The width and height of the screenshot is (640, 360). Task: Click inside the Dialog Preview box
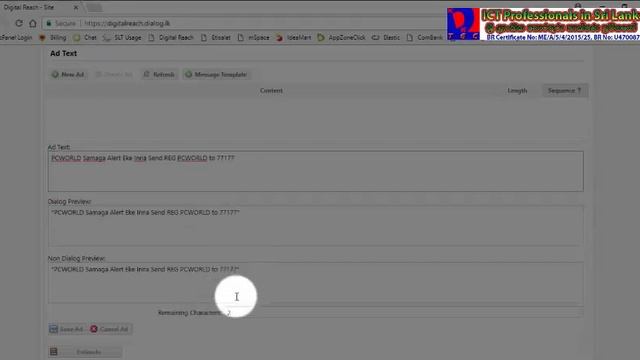(x=316, y=226)
